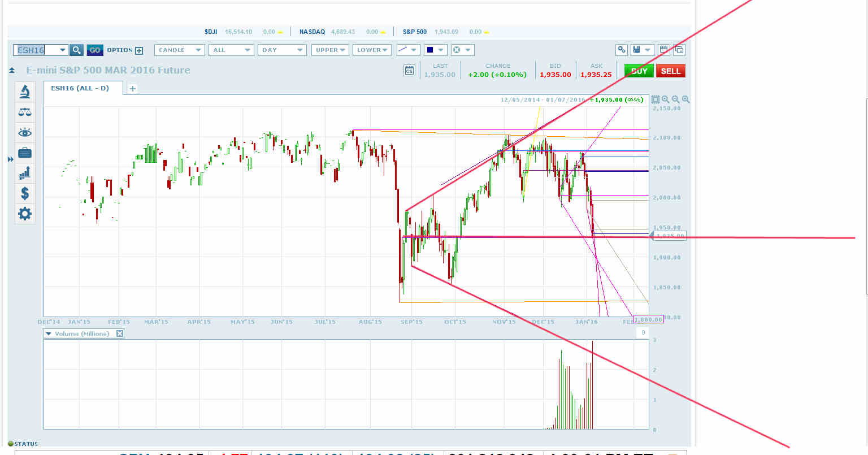Open the UPPER indicators dropdown

pos(330,50)
